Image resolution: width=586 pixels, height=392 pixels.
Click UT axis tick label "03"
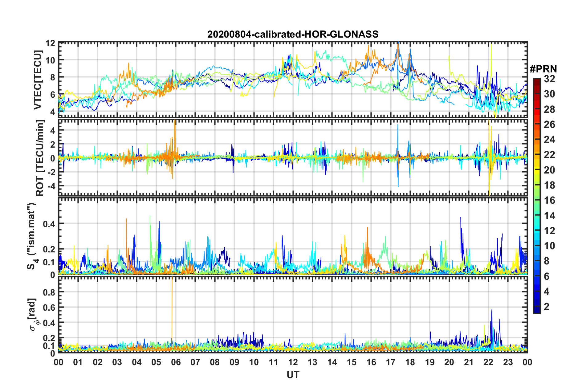(117, 362)
